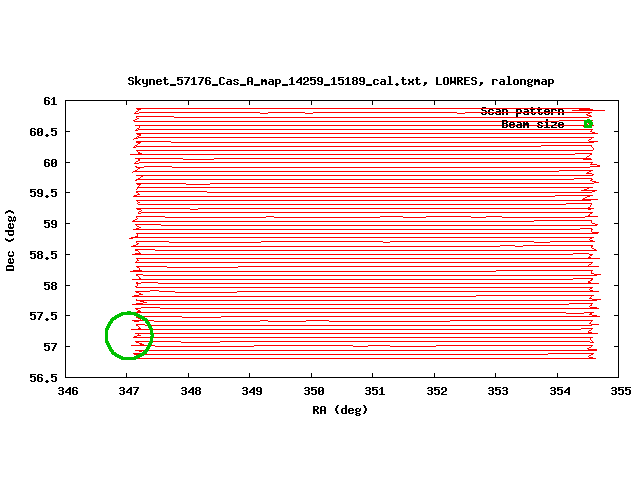Click the x-axis tick label 351
The image size is (640, 480).
375,391
